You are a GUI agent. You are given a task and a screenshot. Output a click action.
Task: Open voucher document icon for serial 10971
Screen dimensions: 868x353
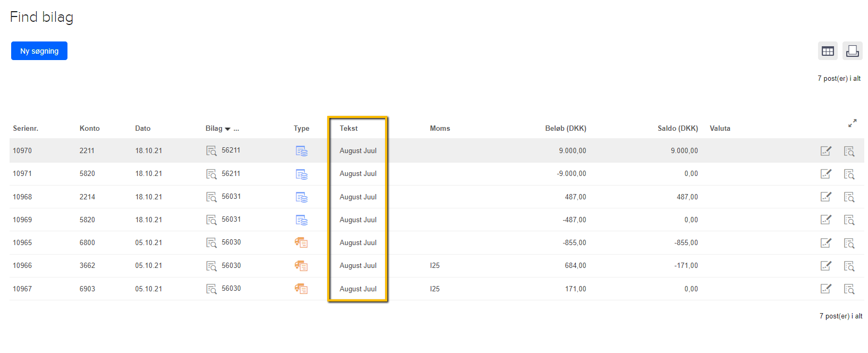point(211,174)
